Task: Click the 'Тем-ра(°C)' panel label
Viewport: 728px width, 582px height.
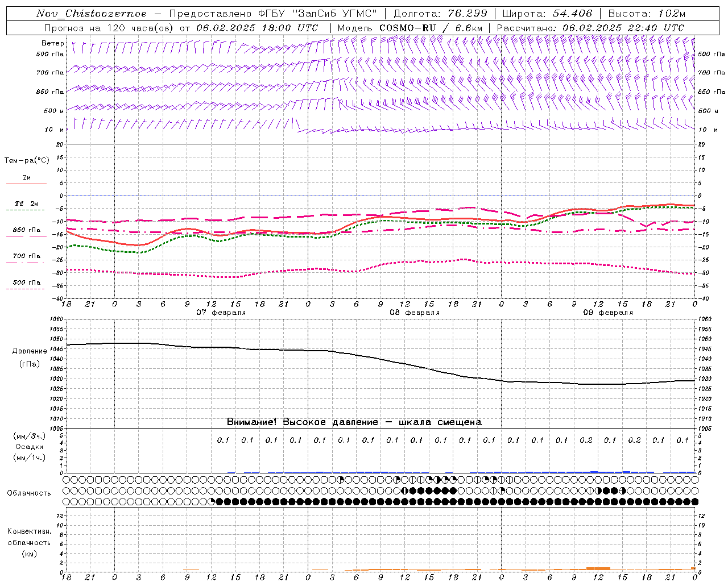Action: 27,161
